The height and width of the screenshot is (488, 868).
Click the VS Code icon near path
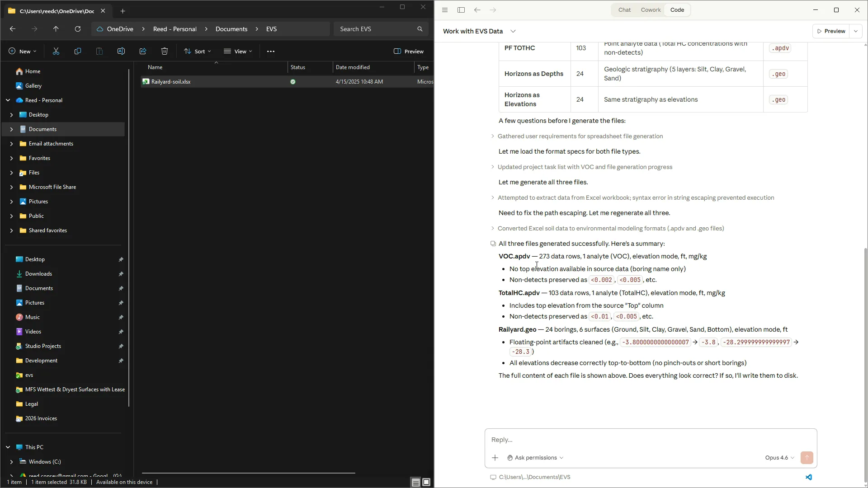click(809, 477)
